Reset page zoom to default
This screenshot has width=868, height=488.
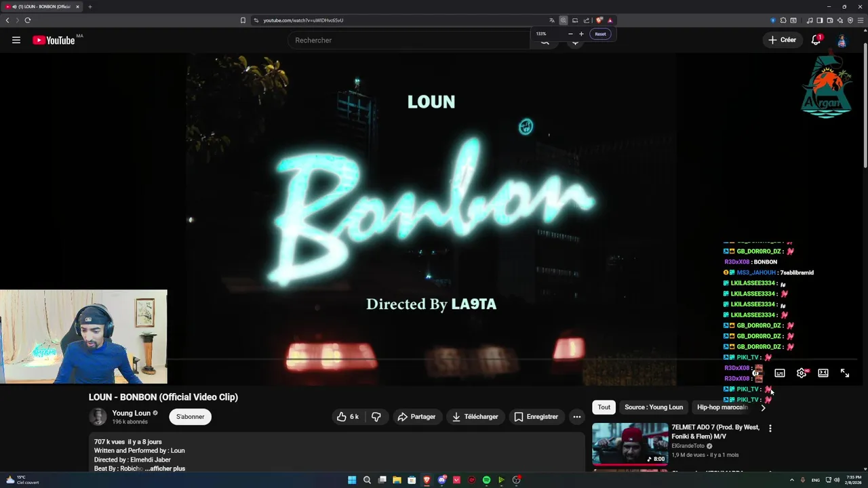pyautogui.click(x=600, y=34)
